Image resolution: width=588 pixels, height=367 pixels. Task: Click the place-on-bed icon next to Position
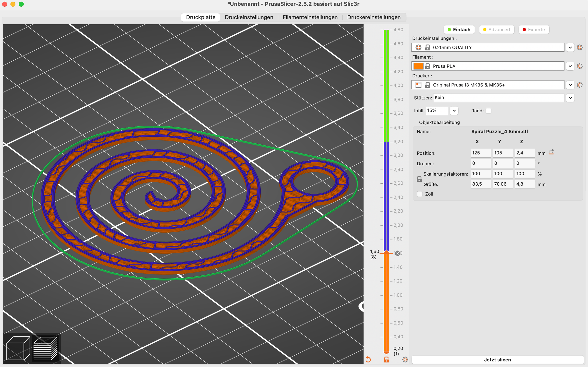(551, 152)
